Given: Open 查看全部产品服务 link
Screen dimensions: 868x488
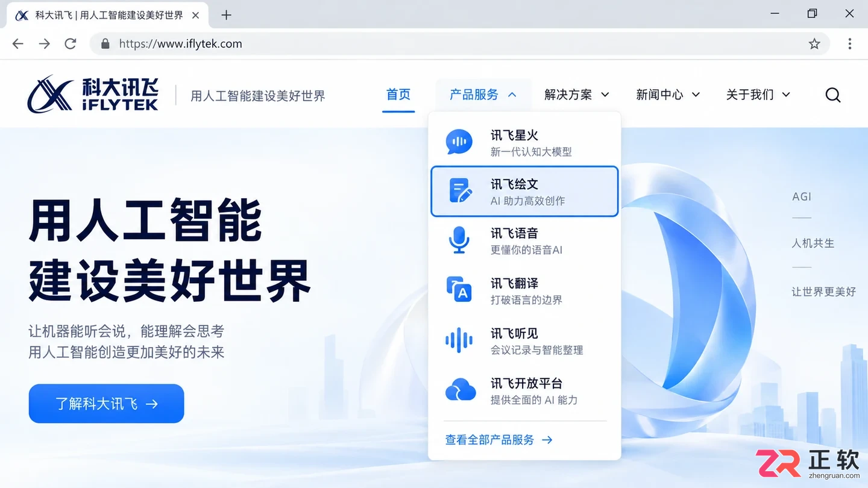Looking at the screenshot, I should click(498, 440).
